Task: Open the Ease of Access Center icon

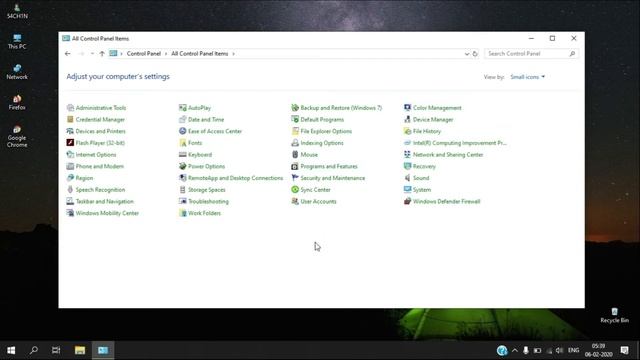Action: pyautogui.click(x=182, y=131)
